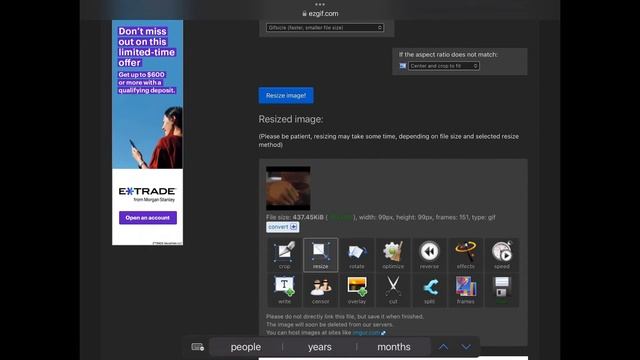Image resolution: width=640 pixels, height=360 pixels.
Task: Open the Center and crop to fit dropdown
Action: click(x=444, y=66)
